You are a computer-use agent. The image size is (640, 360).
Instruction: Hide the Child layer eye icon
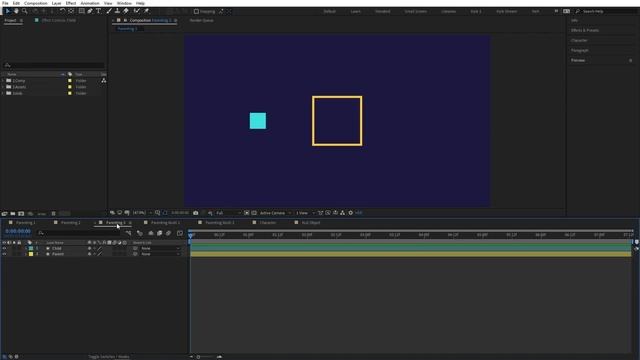(4, 248)
